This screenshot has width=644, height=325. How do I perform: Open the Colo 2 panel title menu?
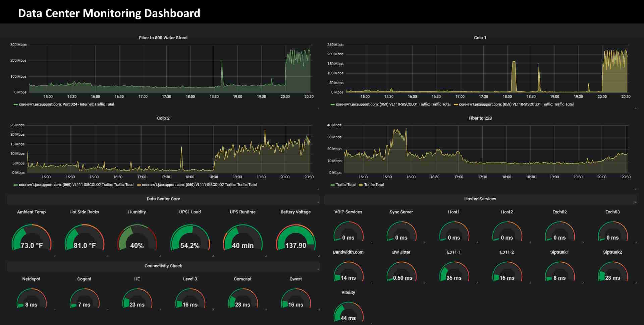163,118
